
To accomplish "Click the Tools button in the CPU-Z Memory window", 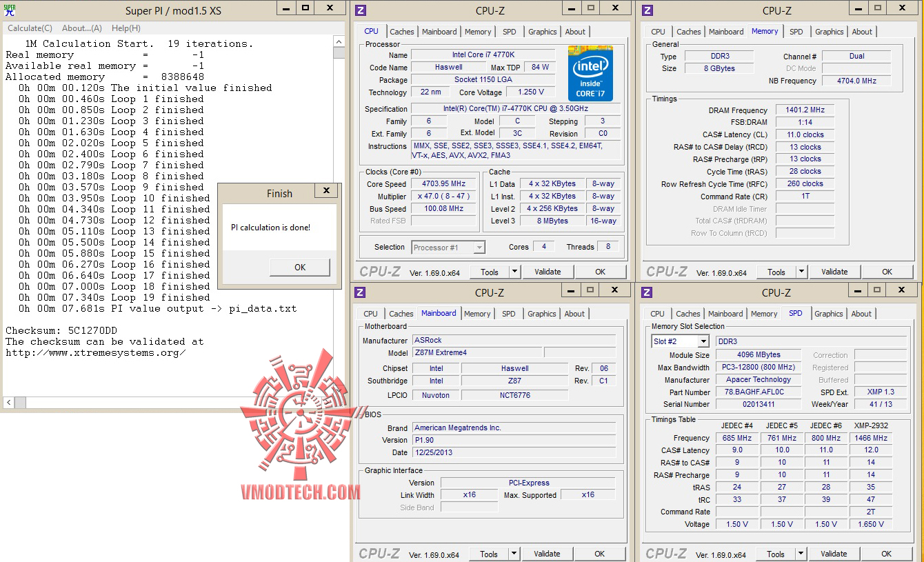I will pyautogui.click(x=776, y=272).
